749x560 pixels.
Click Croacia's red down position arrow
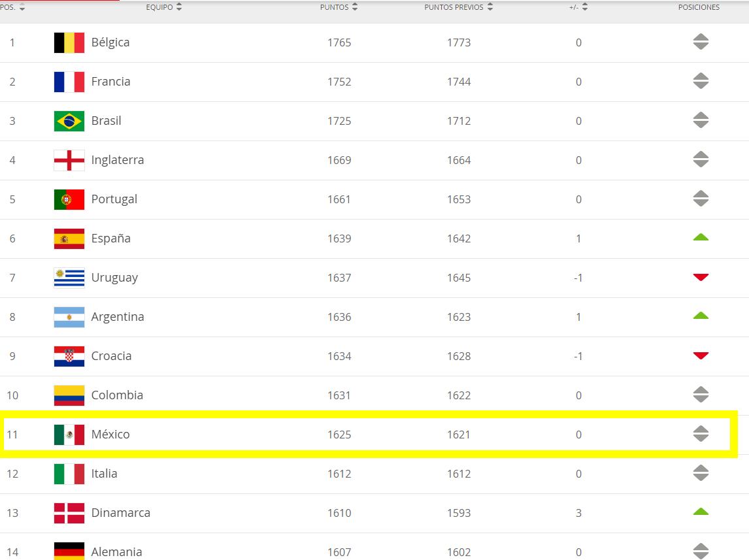(701, 356)
